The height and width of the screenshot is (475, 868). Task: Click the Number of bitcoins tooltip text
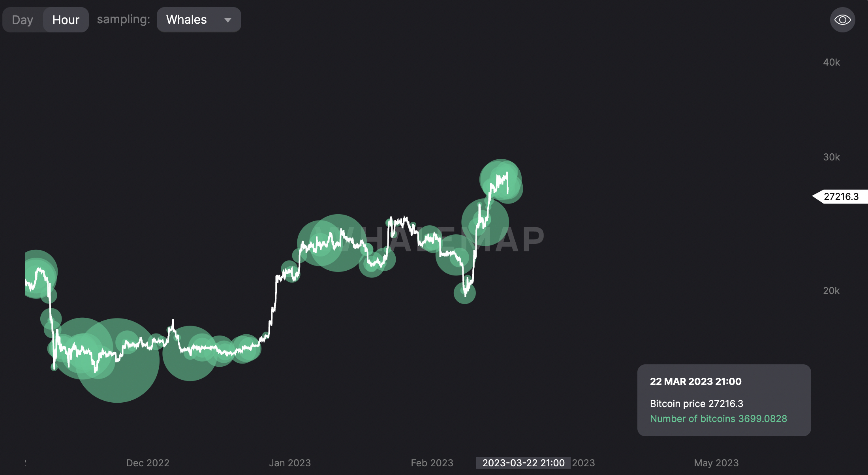coord(718,418)
